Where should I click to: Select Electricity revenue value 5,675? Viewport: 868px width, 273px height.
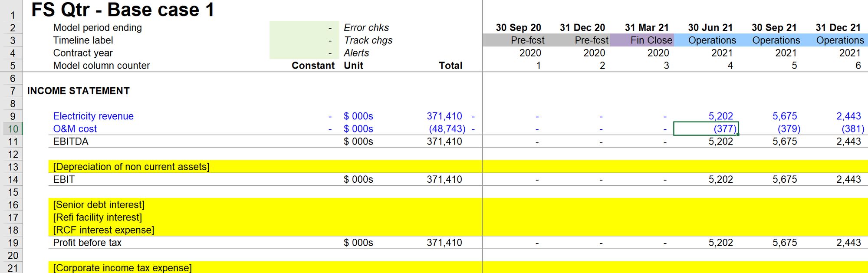coord(784,116)
